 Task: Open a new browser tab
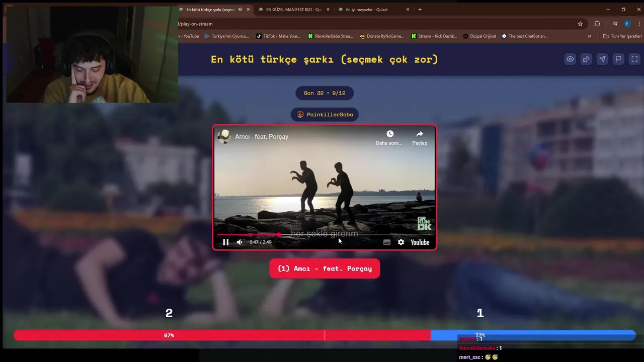420,10
